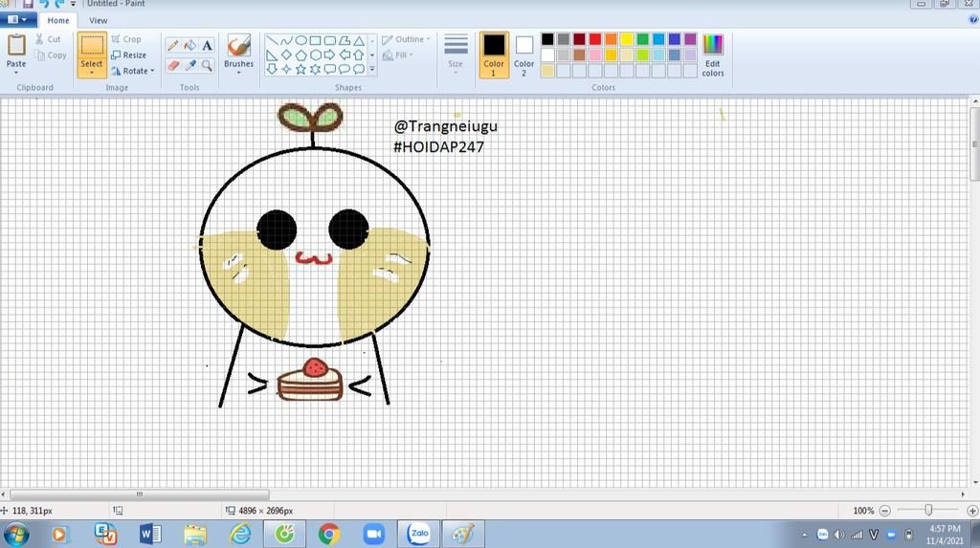Viewport: 980px width, 548px height.
Task: Click the Paste clipboard icon
Action: click(x=16, y=45)
